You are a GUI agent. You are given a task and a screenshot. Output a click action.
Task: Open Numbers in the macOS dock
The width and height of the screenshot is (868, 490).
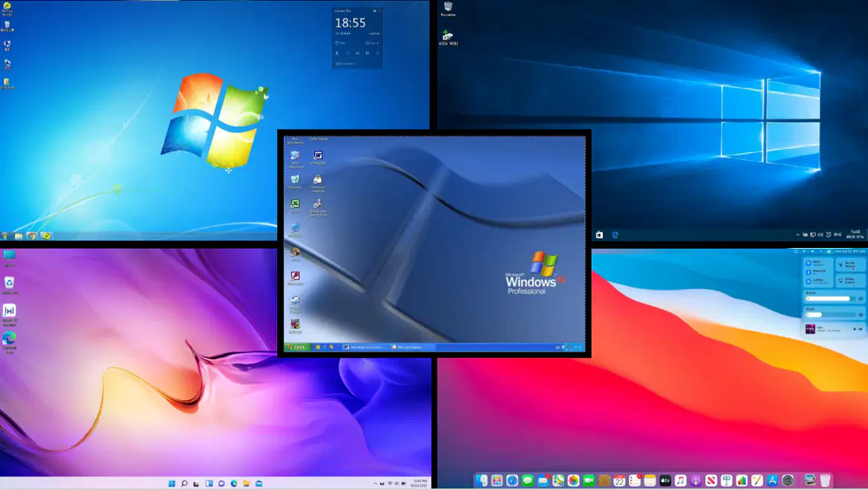coord(742,480)
